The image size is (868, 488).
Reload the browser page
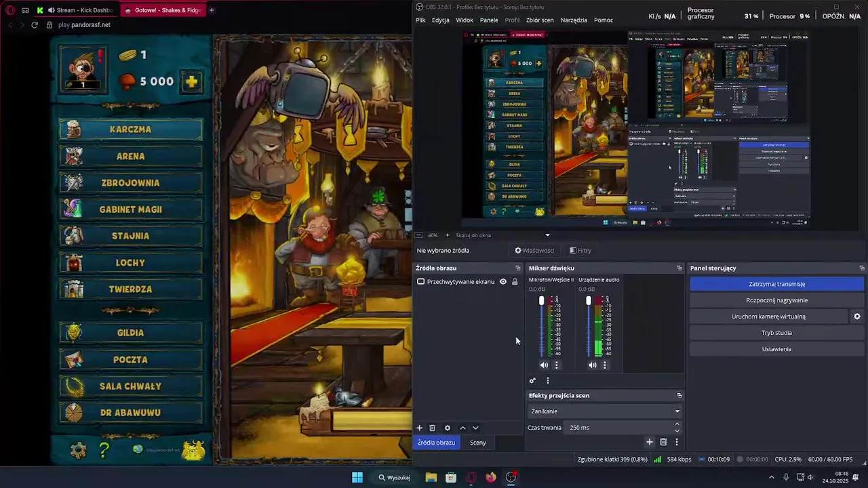pos(35,25)
